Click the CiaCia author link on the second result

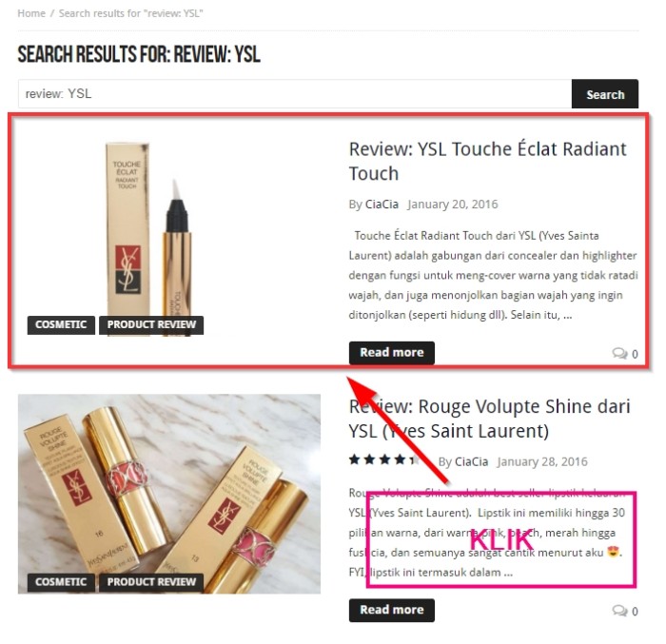pos(471,461)
